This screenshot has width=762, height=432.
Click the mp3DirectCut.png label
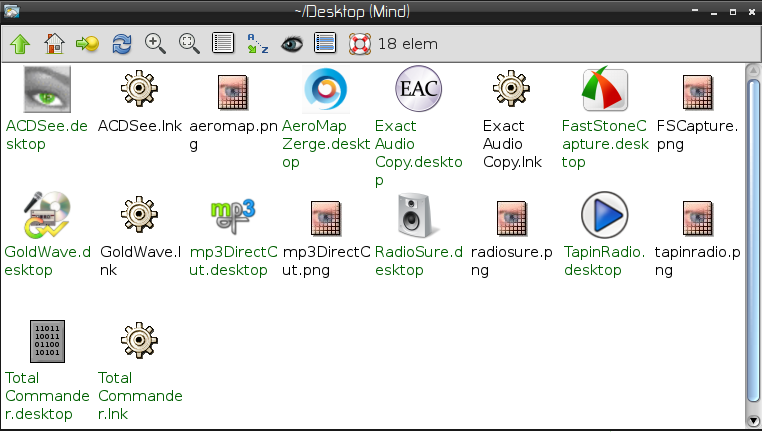tap(326, 261)
